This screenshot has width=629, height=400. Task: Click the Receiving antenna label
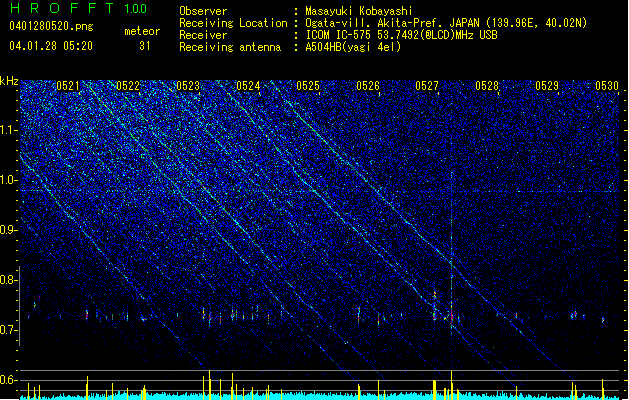pos(230,47)
